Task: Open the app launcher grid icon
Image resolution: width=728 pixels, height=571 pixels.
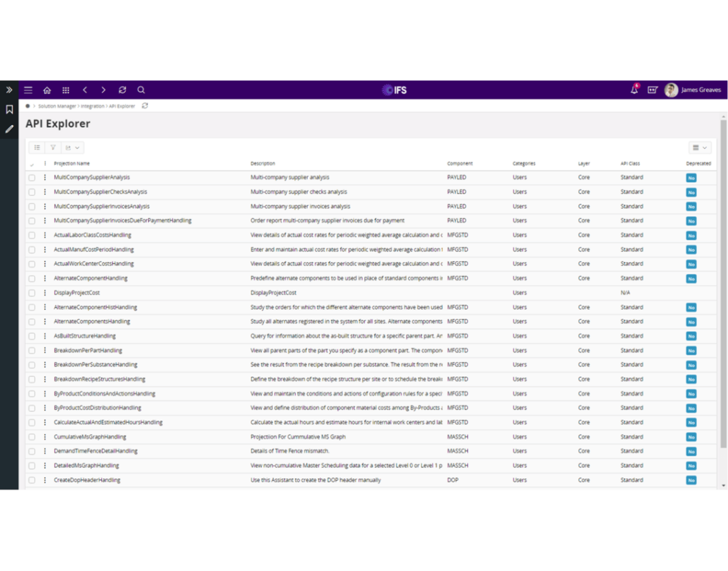Action: tap(66, 90)
